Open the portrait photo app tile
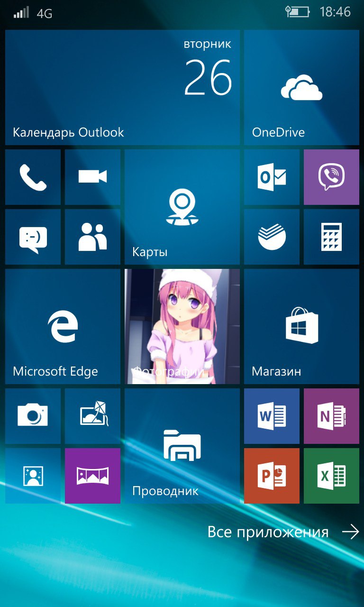Screen dimensions: 364x607 click(33, 476)
